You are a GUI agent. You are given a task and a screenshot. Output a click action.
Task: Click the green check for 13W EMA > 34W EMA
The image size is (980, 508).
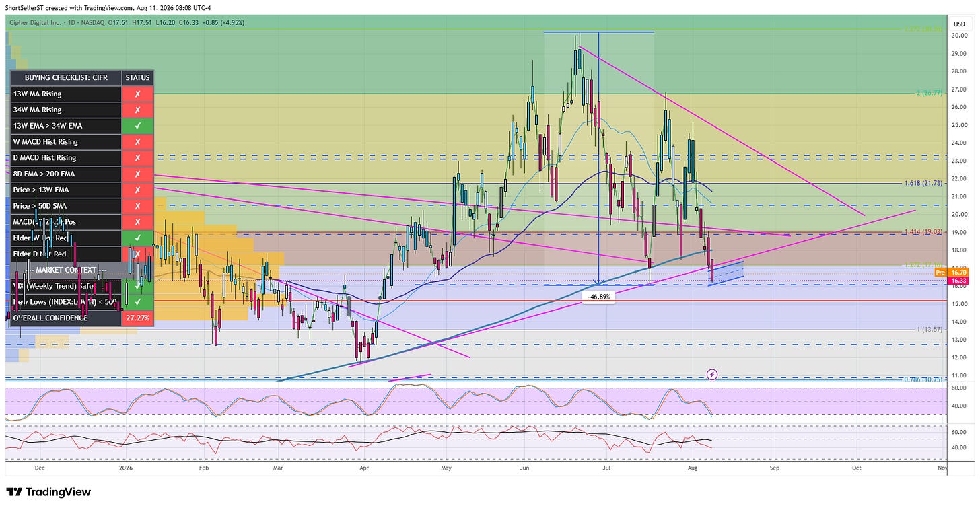point(138,126)
